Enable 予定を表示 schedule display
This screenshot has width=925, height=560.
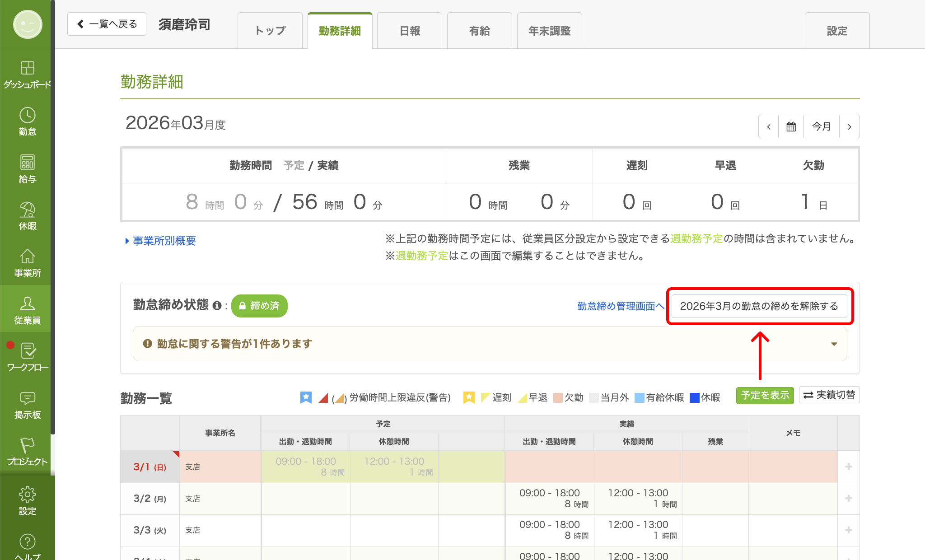[765, 395]
